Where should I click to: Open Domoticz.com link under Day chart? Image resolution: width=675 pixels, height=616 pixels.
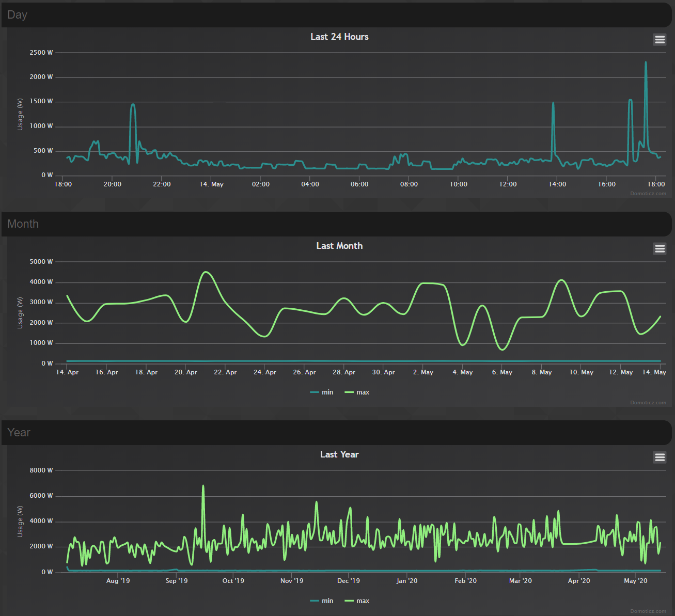click(x=648, y=194)
